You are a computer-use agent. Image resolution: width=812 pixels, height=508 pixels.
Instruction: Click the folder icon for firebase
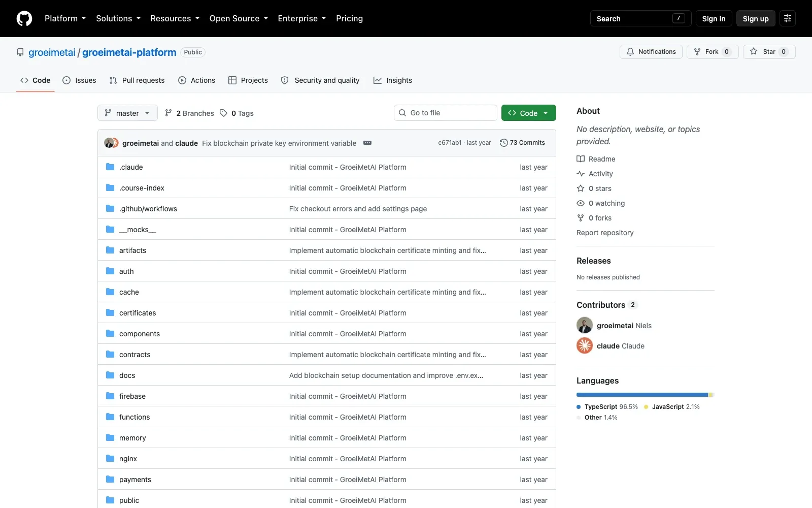pos(110,396)
